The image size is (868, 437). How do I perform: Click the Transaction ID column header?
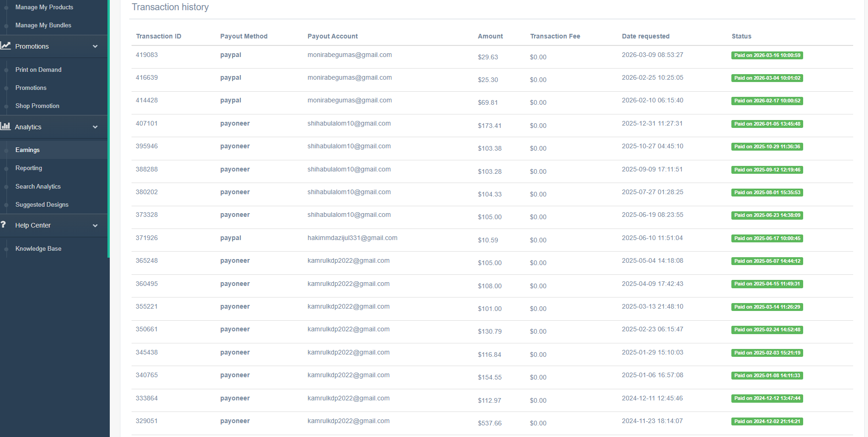pyautogui.click(x=158, y=36)
